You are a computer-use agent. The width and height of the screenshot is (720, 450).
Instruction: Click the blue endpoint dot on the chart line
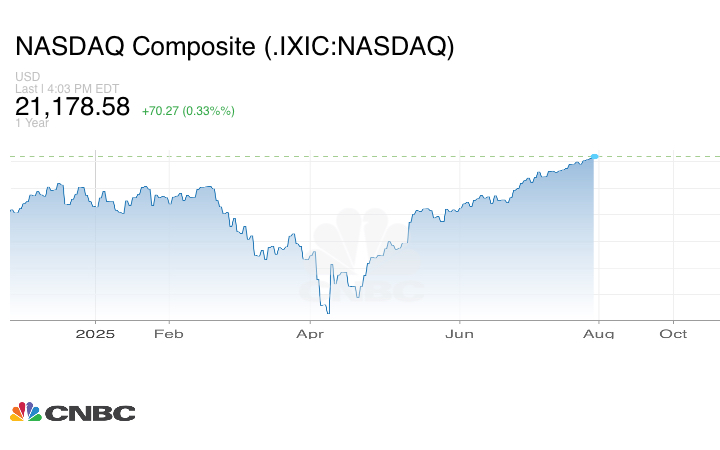(x=595, y=157)
